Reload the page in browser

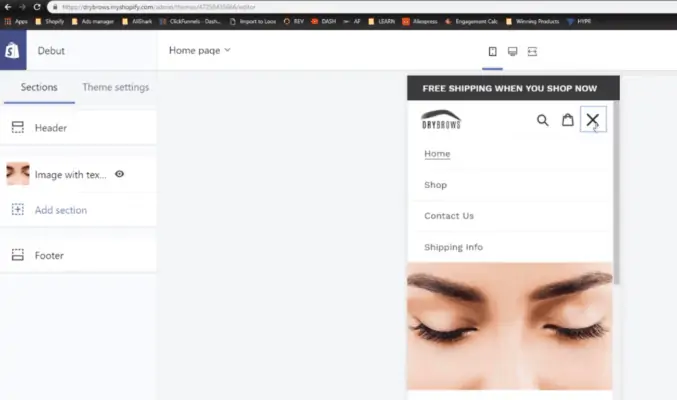point(37,7)
